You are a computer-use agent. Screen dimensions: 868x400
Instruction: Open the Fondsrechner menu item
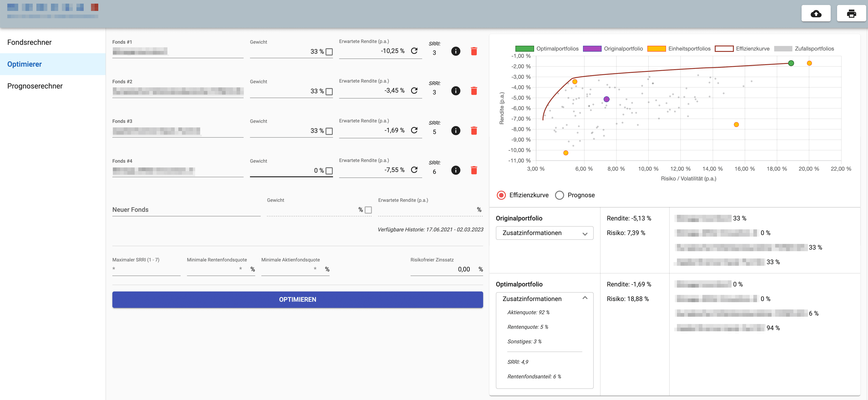click(53, 42)
